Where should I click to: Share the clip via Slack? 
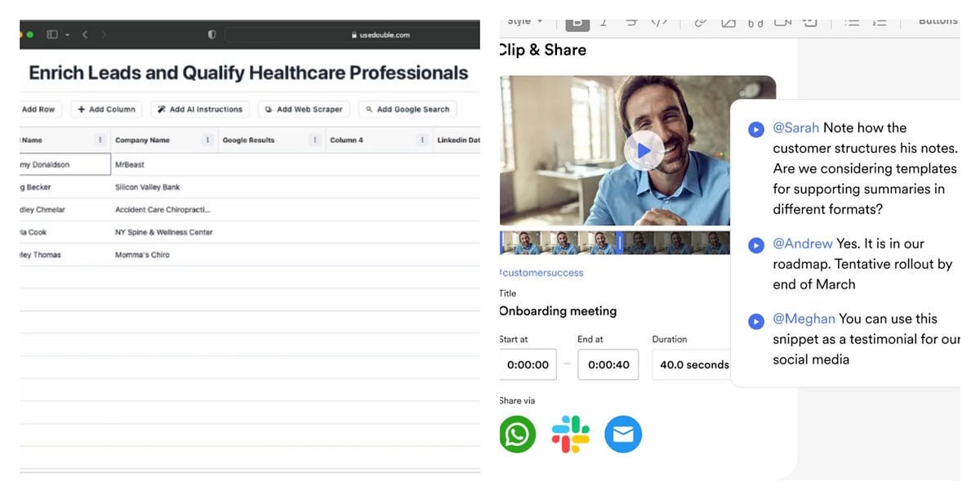(570, 434)
